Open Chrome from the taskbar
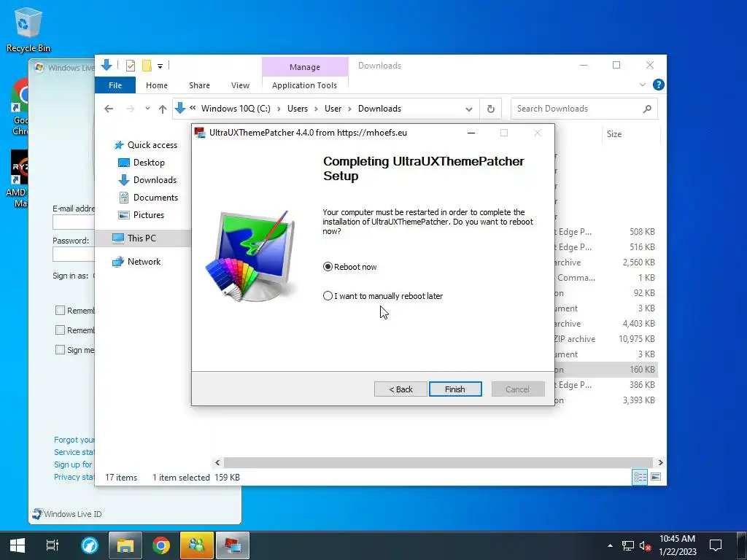Viewport: 747px width, 560px height. tap(161, 545)
